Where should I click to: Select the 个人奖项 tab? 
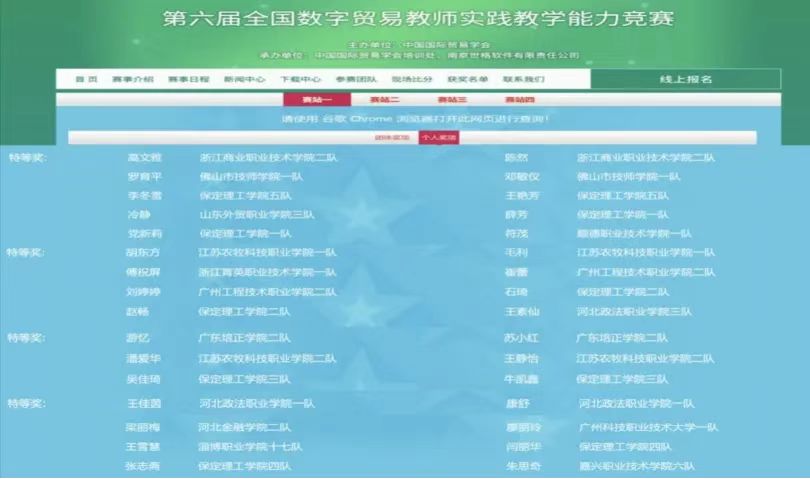438,137
